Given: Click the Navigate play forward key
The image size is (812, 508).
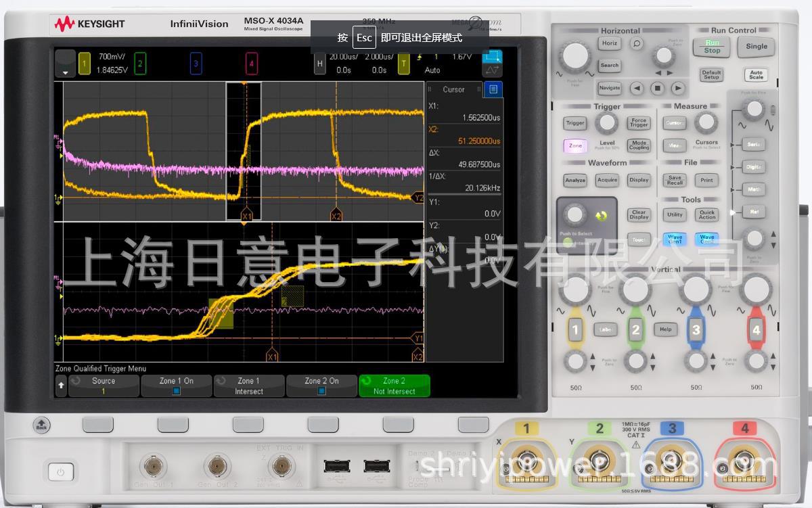Looking at the screenshot, I should tap(677, 88).
